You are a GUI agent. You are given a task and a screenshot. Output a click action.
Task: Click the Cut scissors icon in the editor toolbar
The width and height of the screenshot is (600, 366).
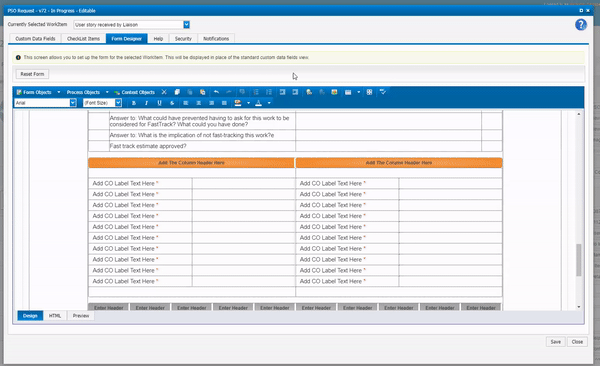pyautogui.click(x=164, y=92)
